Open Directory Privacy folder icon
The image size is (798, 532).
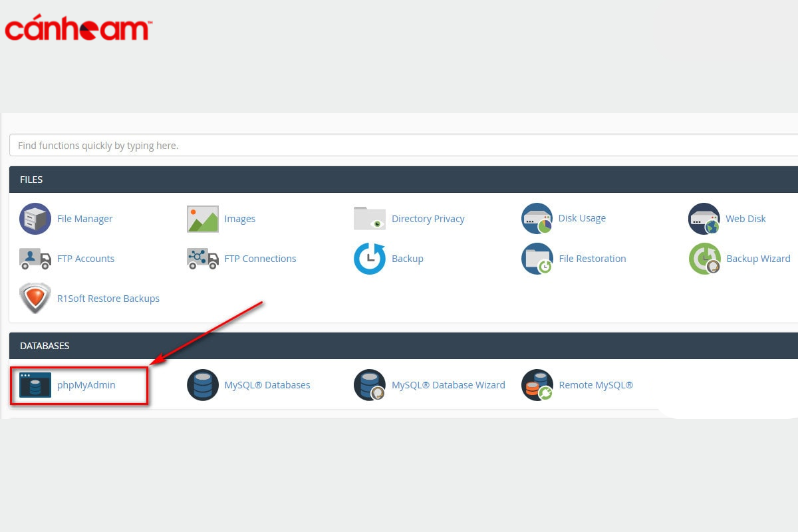370,219
